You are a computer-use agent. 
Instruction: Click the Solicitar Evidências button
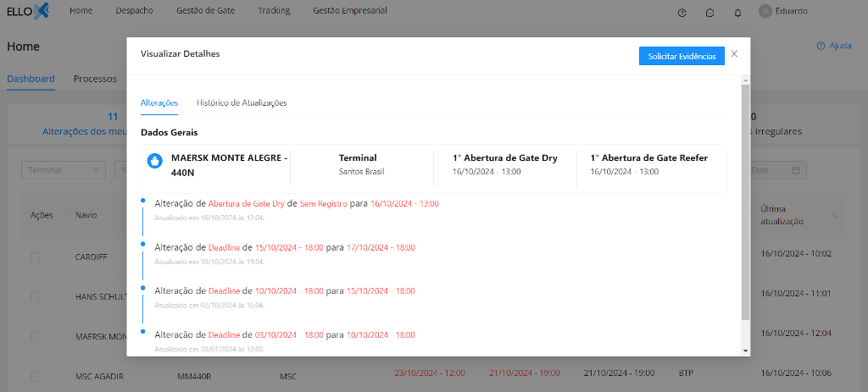682,56
